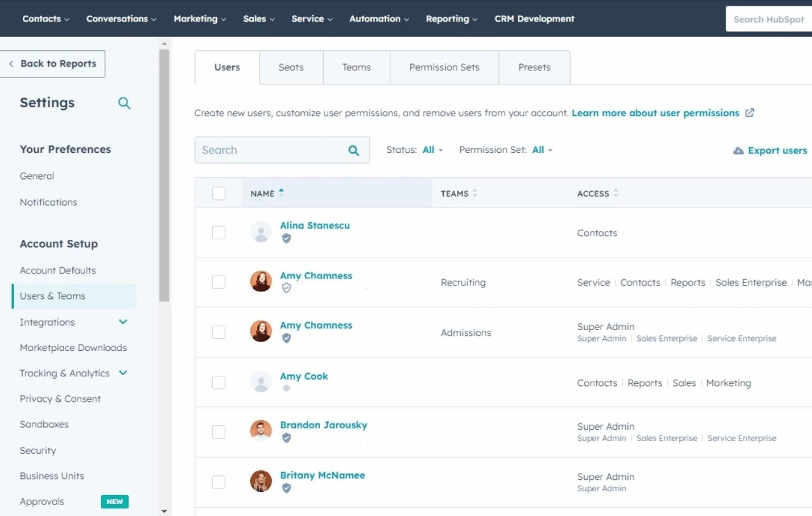Open Britany McNamee's user profile

click(x=323, y=475)
